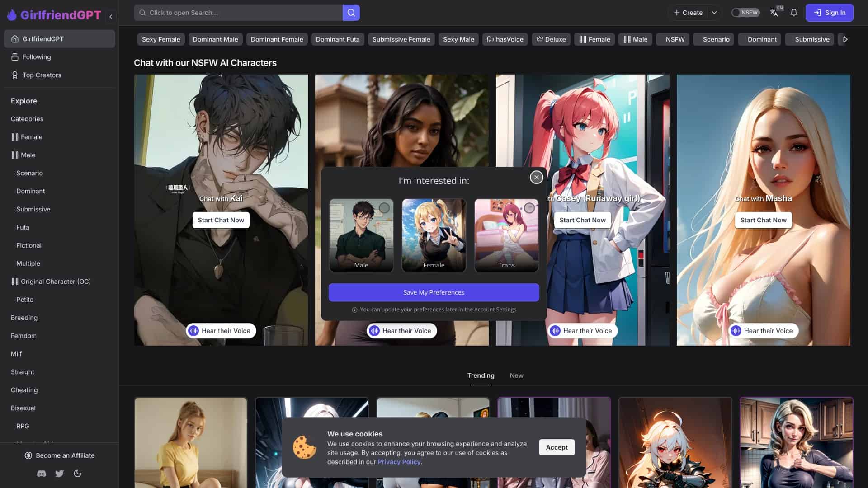This screenshot has height=488, width=868.
Task: Click the search magnifier button
Action: [x=351, y=13]
